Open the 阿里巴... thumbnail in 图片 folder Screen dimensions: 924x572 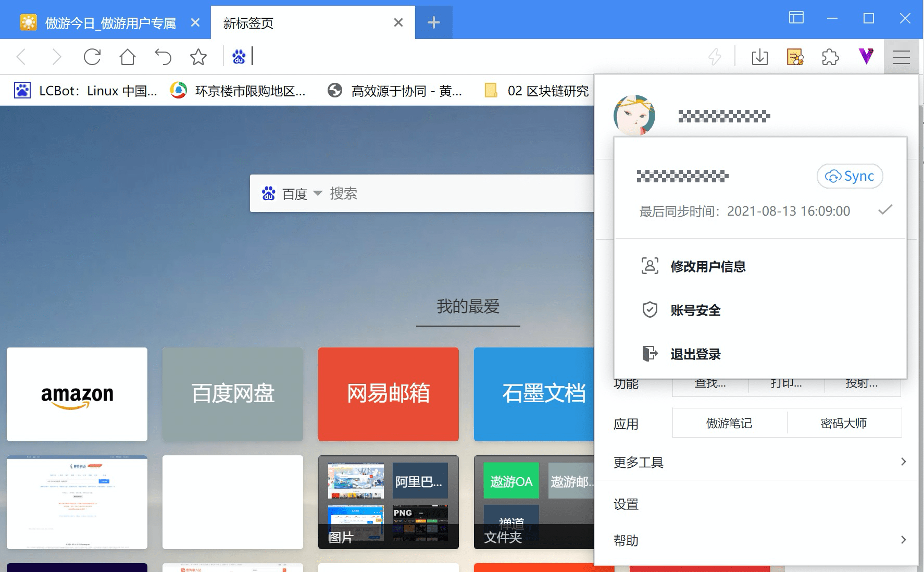420,480
